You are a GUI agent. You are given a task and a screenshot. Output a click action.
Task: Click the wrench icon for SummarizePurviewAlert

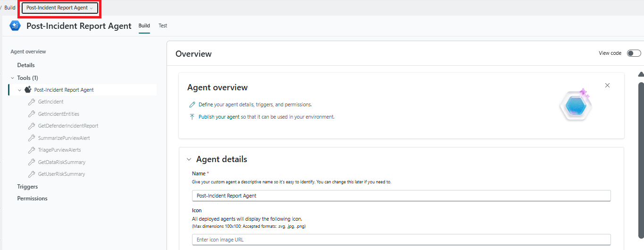32,138
